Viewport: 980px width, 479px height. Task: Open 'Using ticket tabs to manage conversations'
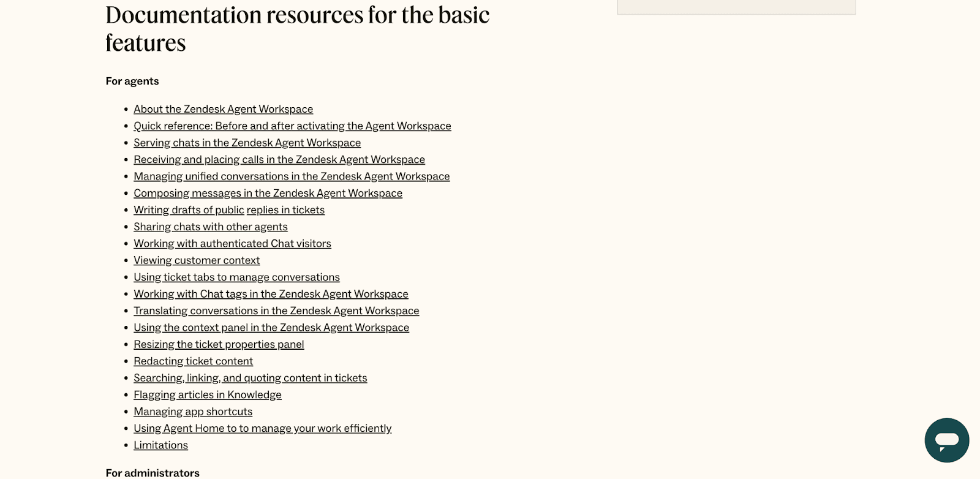[x=236, y=277]
